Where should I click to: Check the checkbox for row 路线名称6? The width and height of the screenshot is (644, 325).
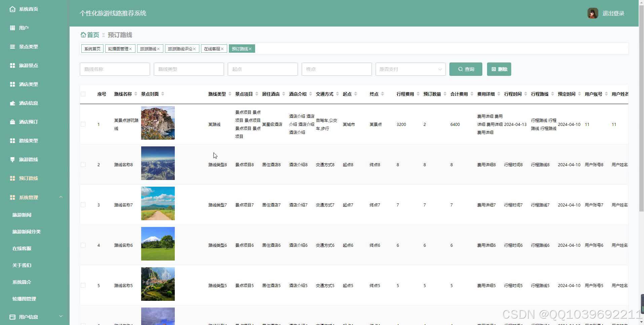(83, 245)
